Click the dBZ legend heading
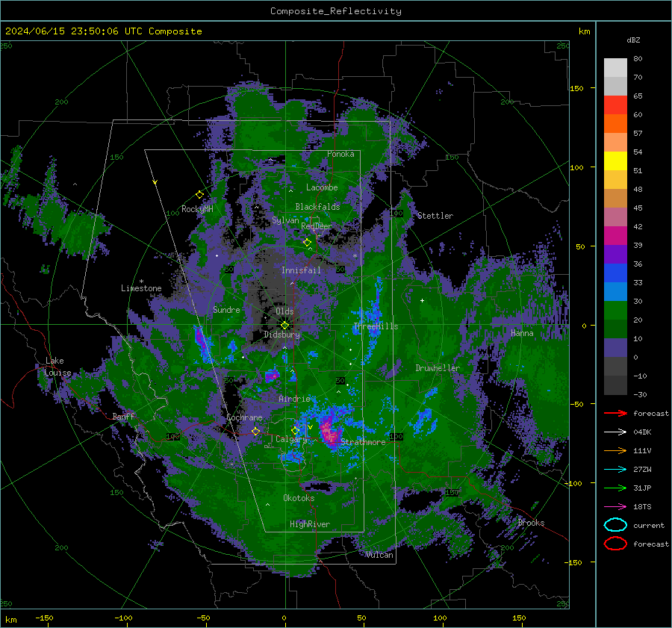This screenshot has height=628, width=672. [x=633, y=40]
